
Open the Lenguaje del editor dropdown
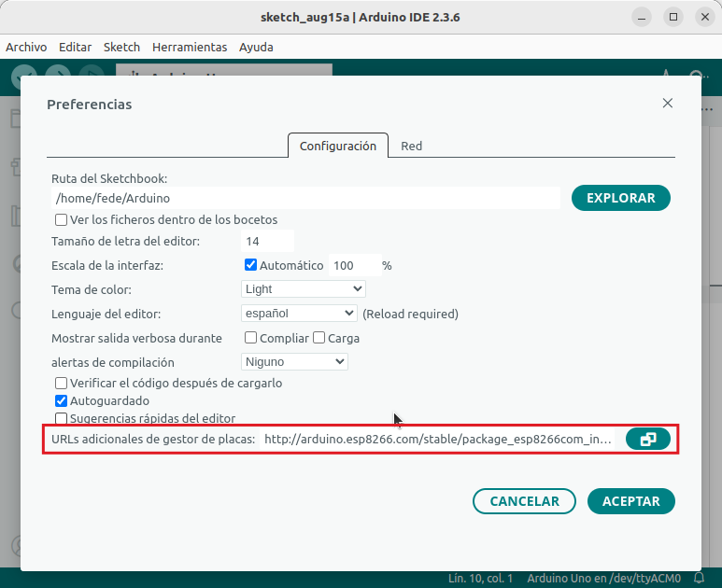click(299, 314)
